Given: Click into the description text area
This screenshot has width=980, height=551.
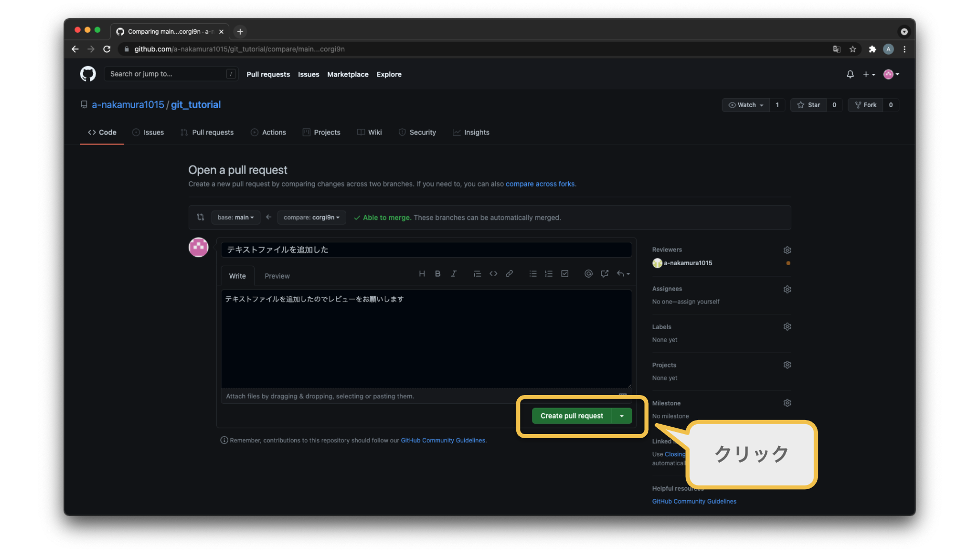Looking at the screenshot, I should point(426,339).
